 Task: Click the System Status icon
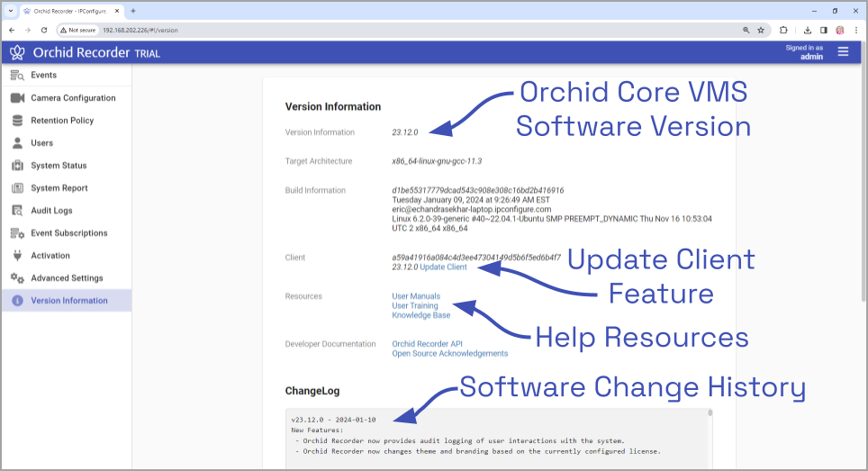pos(17,166)
